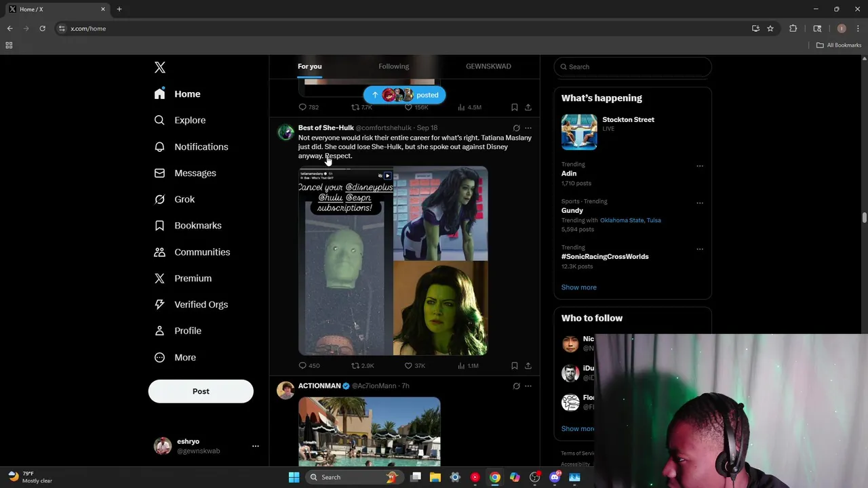Click the X logo in the sidebar

pyautogui.click(x=160, y=67)
